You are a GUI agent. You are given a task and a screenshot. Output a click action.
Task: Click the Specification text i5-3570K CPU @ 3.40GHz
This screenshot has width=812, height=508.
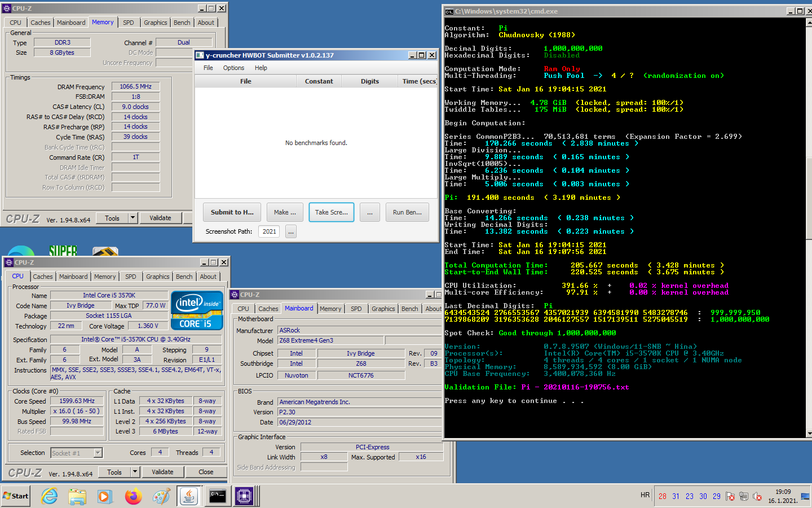tap(135, 339)
